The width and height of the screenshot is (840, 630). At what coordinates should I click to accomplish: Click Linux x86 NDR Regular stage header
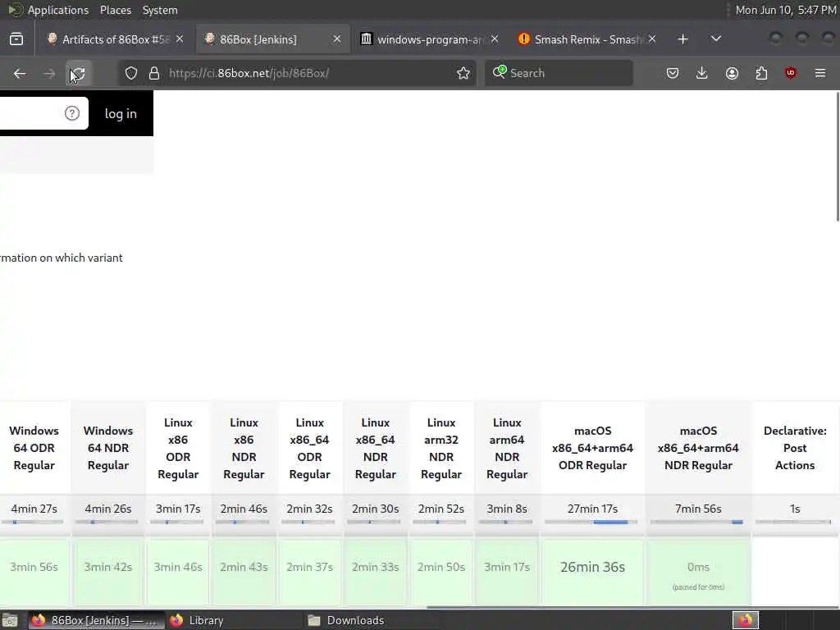(244, 449)
